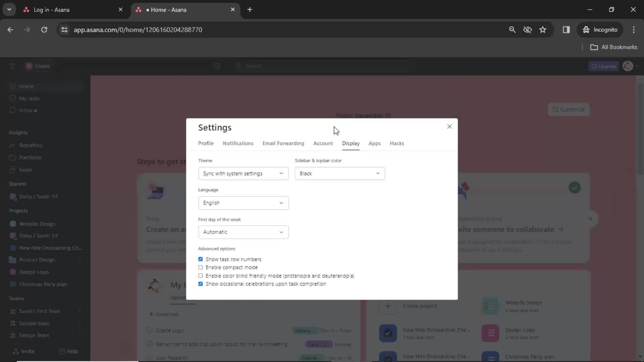Click the Create project plus icon

(x=388, y=306)
